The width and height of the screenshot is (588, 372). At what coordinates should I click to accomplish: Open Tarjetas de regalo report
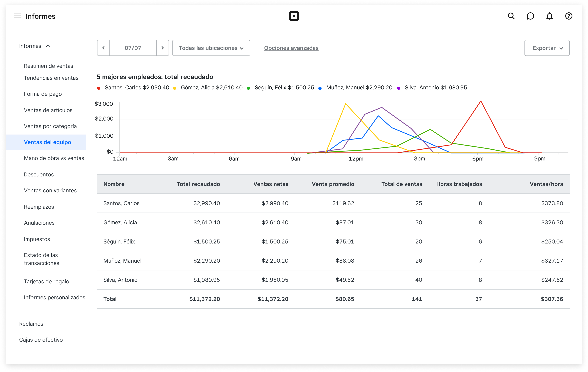pos(46,281)
